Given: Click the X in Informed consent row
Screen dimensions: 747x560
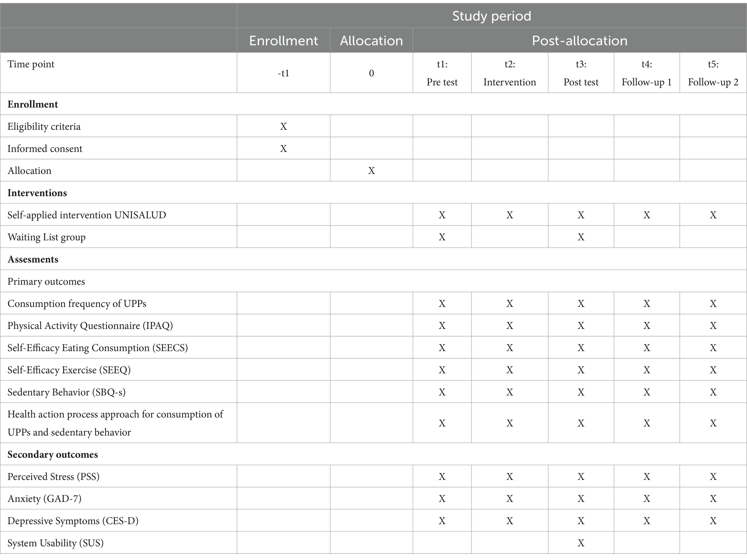Looking at the screenshot, I should (x=284, y=149).
